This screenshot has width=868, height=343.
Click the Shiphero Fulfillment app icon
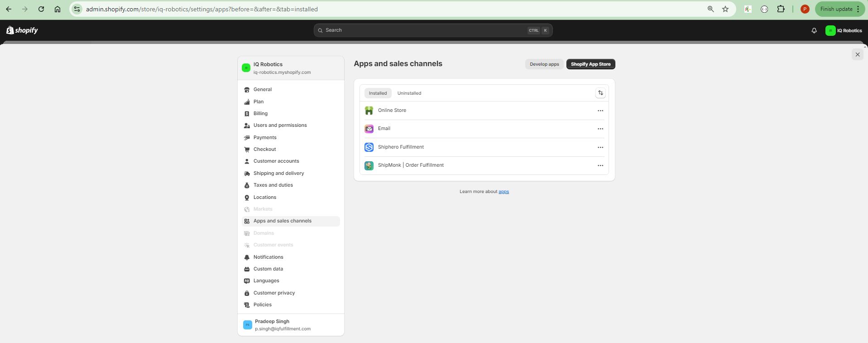coord(369,147)
